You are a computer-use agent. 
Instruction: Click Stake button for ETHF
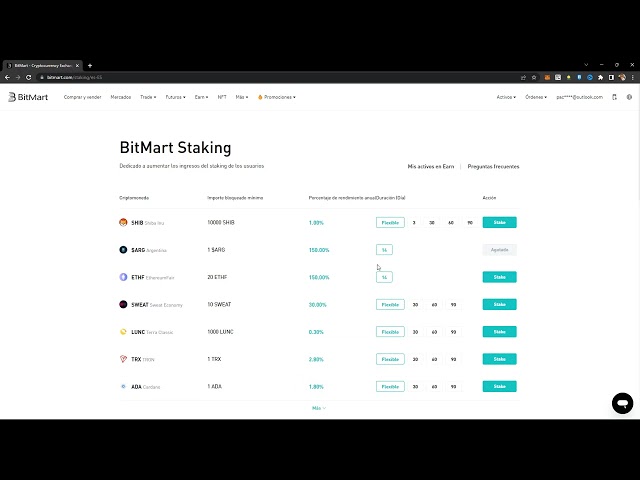pyautogui.click(x=500, y=277)
